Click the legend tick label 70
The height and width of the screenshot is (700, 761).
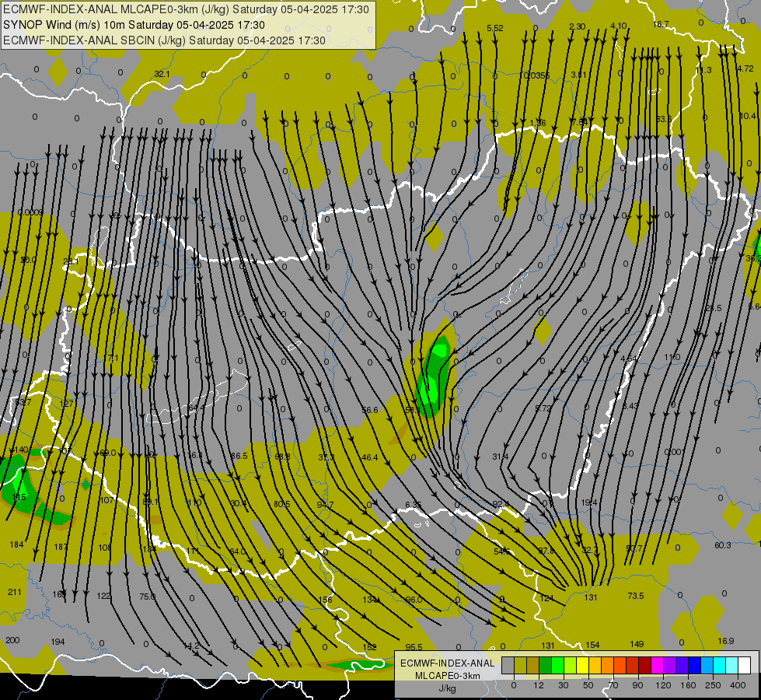click(x=613, y=685)
